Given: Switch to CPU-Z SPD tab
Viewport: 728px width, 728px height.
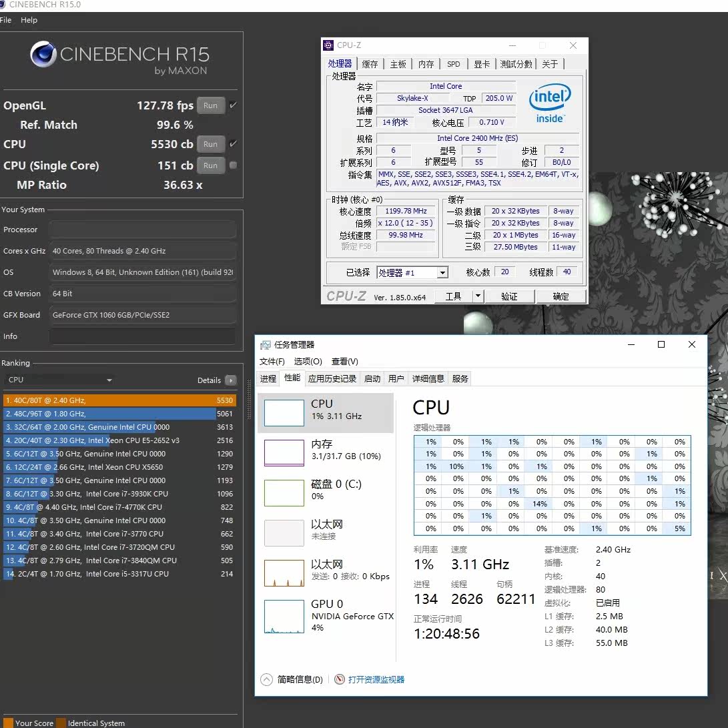Looking at the screenshot, I should click(x=454, y=64).
